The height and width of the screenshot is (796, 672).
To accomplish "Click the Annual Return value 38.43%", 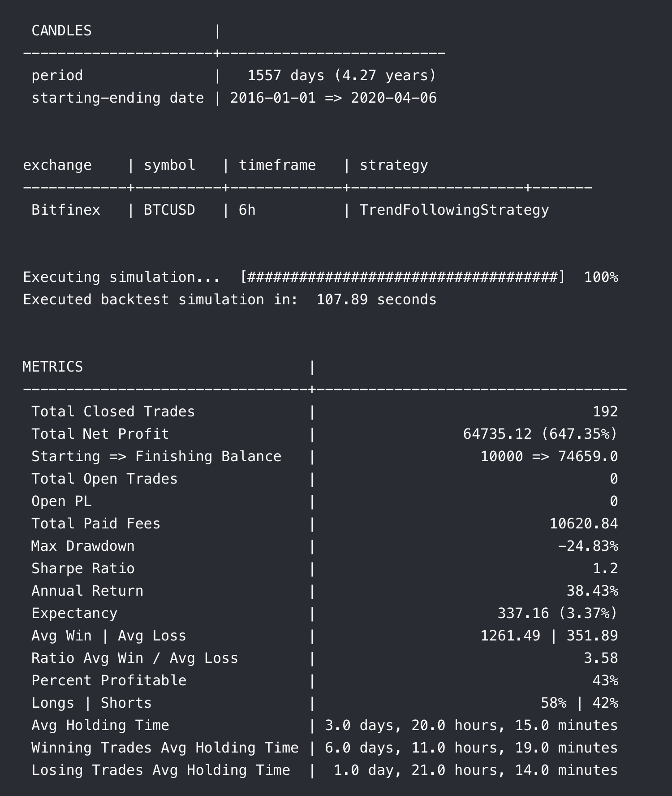I will coord(592,591).
